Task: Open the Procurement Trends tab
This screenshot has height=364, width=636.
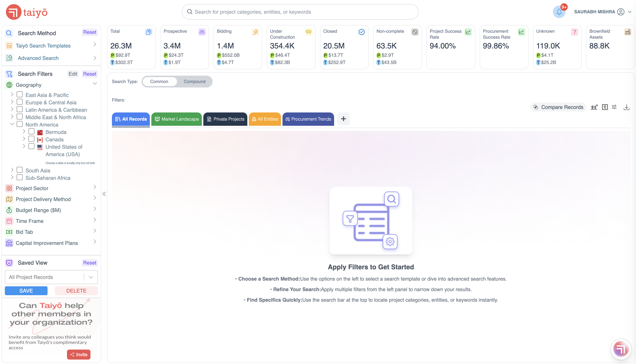Action: [x=308, y=119]
